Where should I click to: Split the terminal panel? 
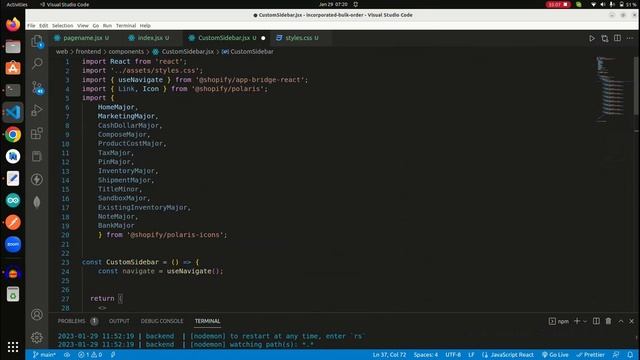point(596,321)
